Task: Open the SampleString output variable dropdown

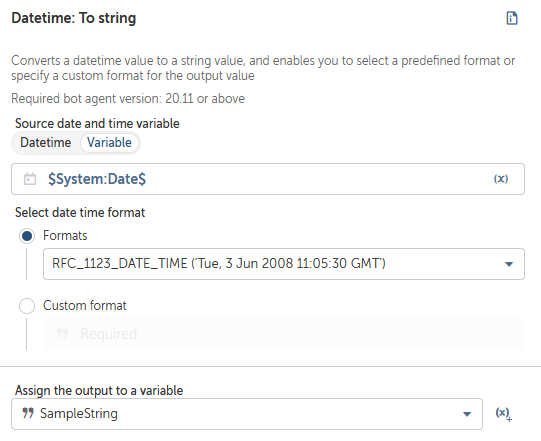Action: point(247,414)
